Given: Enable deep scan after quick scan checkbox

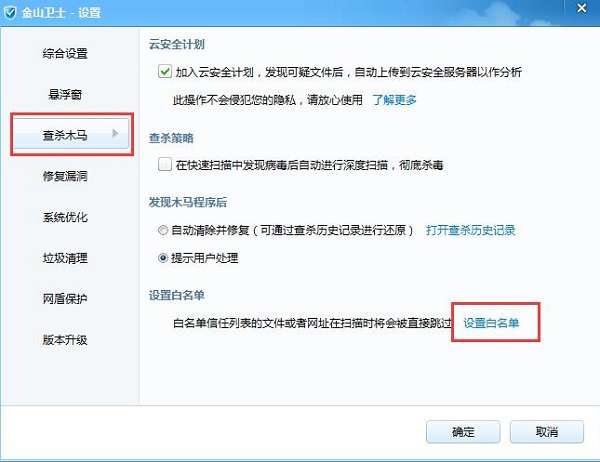Looking at the screenshot, I should [165, 165].
